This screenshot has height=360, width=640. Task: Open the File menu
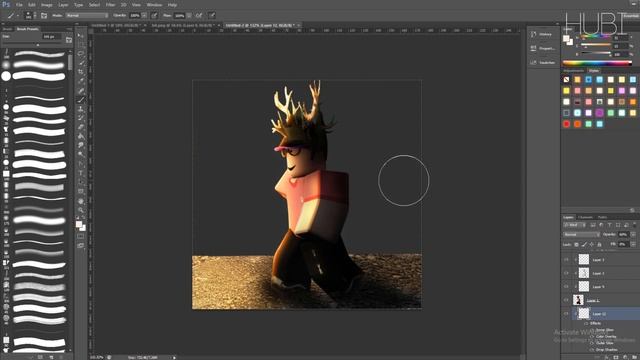click(x=19, y=5)
